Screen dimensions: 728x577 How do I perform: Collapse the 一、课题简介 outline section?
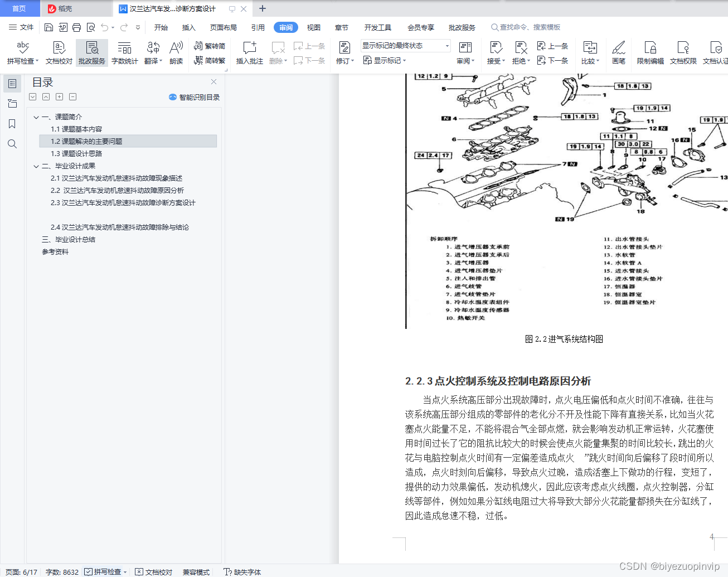point(36,117)
